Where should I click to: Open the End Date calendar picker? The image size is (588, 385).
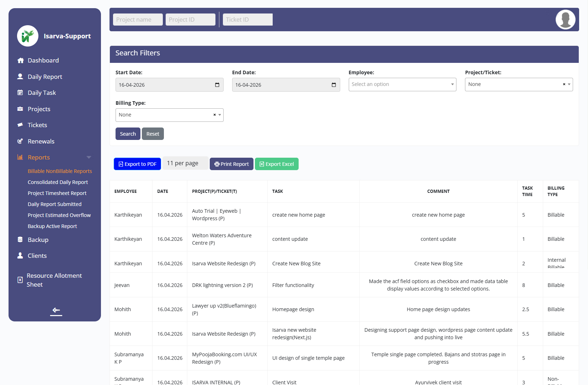[x=334, y=85]
